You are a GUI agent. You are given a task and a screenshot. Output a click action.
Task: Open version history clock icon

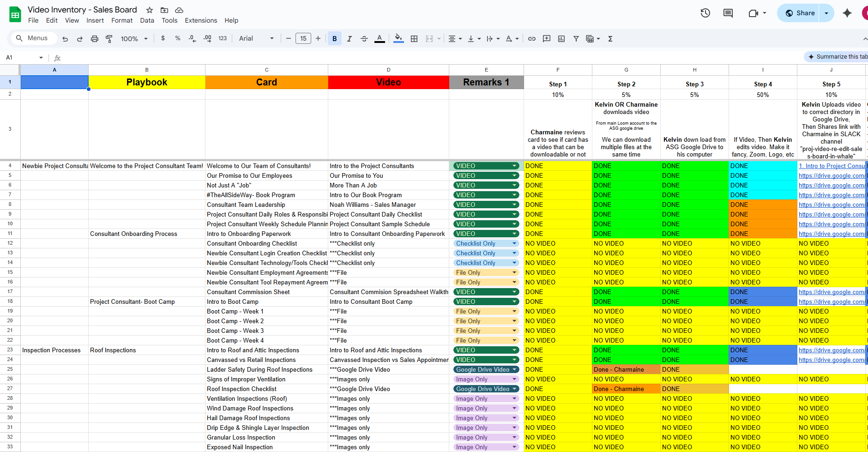tap(705, 13)
